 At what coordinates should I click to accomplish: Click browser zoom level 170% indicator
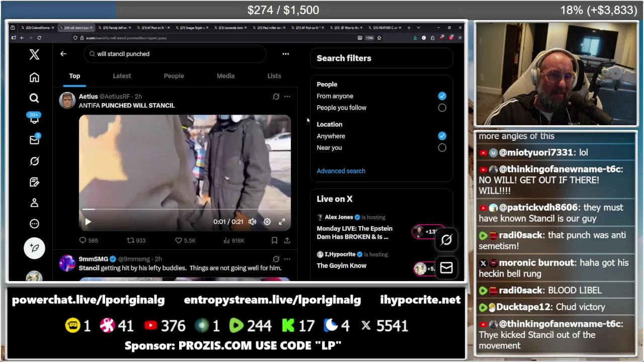pyautogui.click(x=369, y=38)
